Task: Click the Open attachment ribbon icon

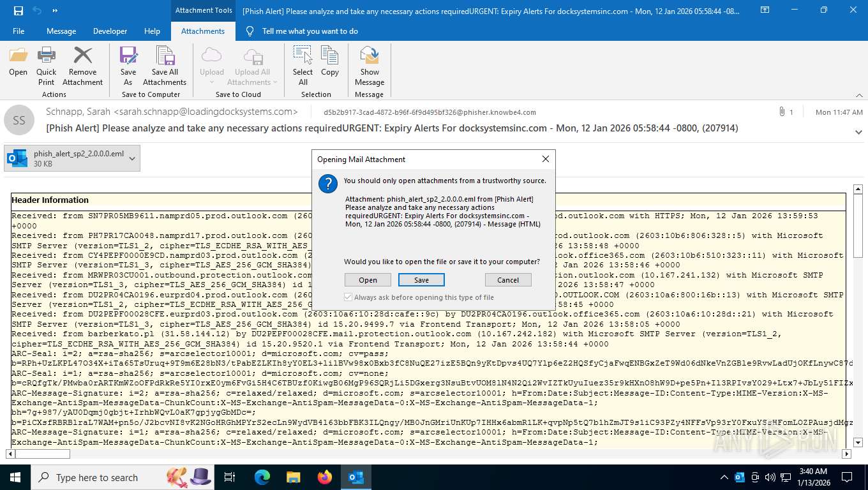Action: coord(19,62)
